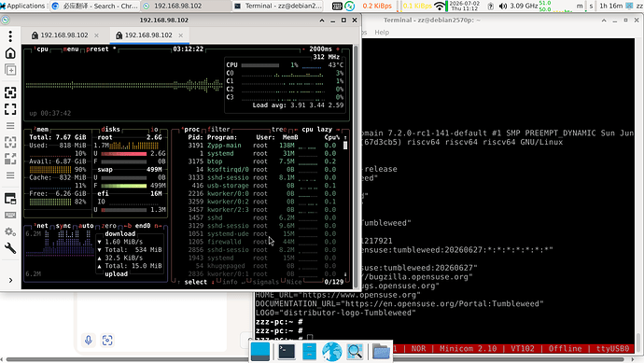Screen dimensions: 644x363
Task: Open btop menu option in the cpu box
Action: [x=71, y=49]
